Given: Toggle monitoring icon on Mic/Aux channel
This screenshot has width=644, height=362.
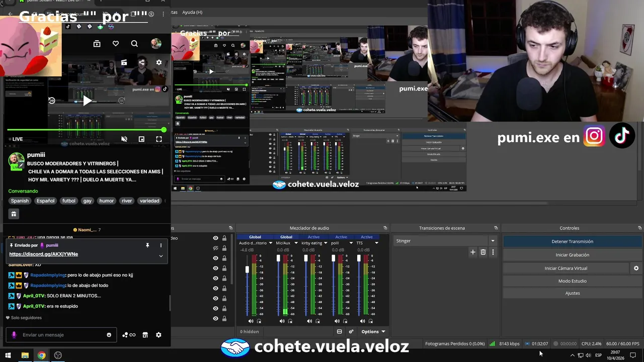Looking at the screenshot, I should click(x=290, y=321).
